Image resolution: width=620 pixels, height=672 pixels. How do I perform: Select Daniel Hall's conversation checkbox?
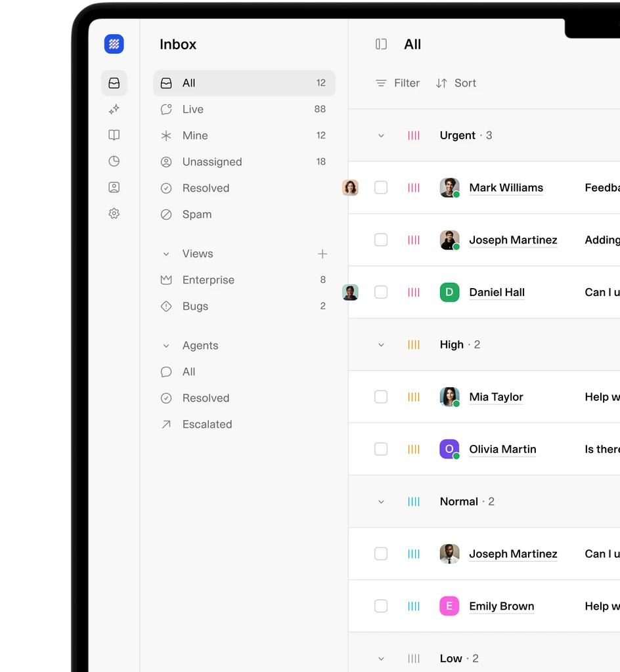coord(381,292)
